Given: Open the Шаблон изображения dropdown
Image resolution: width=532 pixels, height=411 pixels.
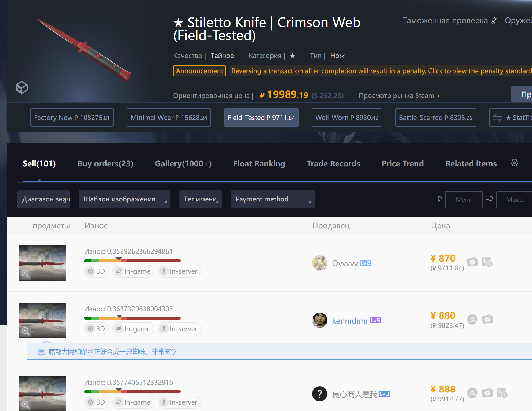Looking at the screenshot, I should (125, 199).
